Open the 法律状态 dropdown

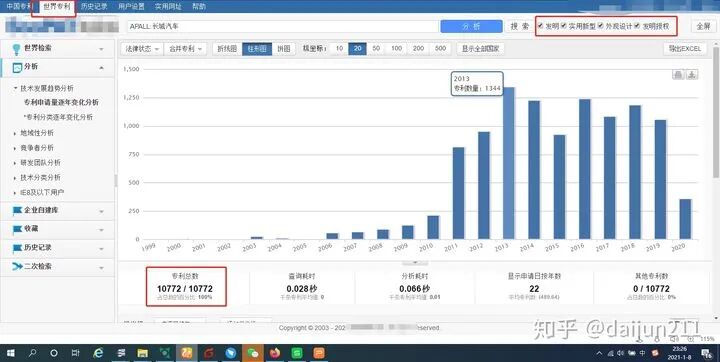coord(142,49)
